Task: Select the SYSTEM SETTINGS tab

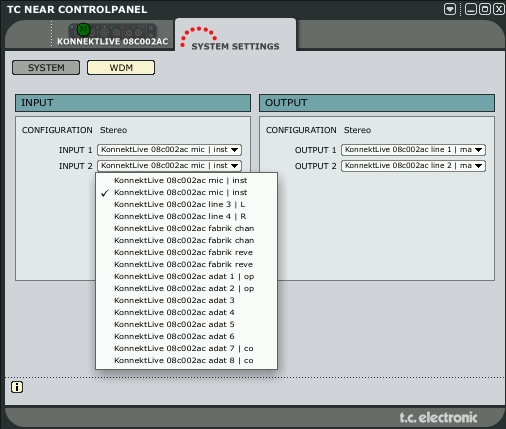Action: click(x=235, y=46)
